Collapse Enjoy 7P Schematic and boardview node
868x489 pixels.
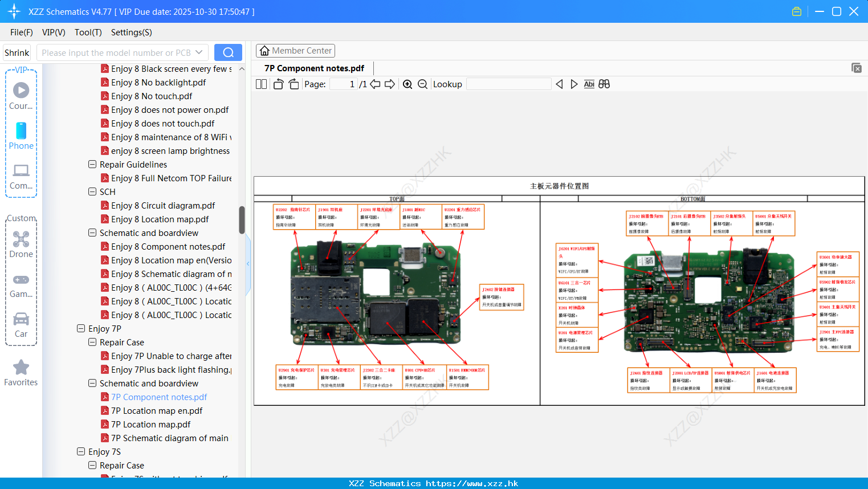(x=92, y=383)
